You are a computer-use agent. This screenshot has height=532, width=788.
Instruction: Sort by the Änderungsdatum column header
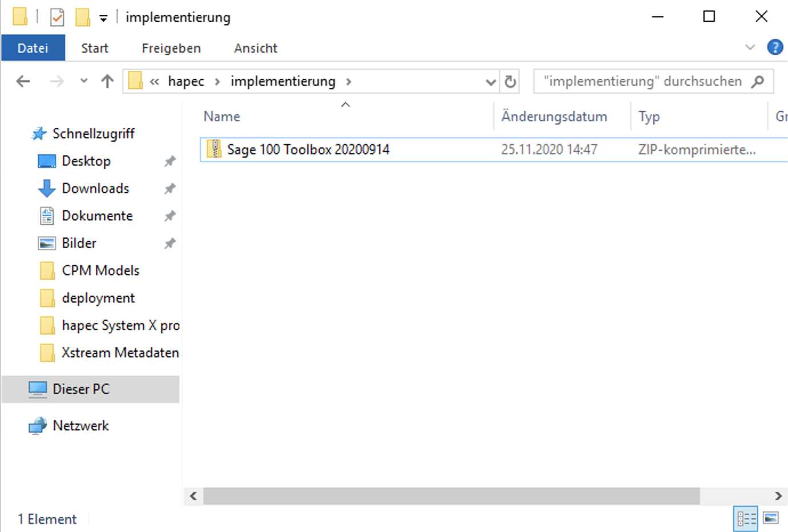(x=554, y=116)
